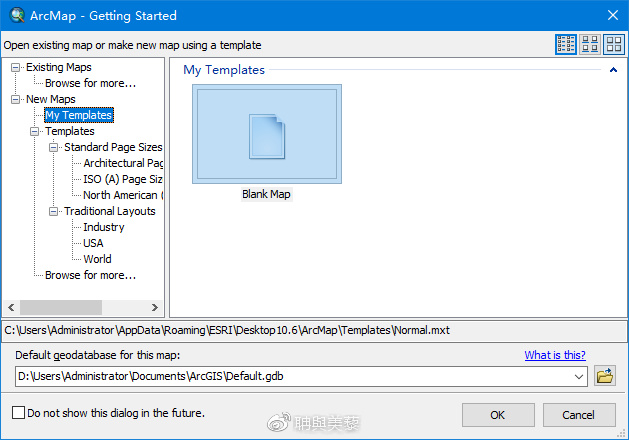Switch to medium icons view
Image resolution: width=629 pixels, height=440 pixels.
[x=590, y=44]
